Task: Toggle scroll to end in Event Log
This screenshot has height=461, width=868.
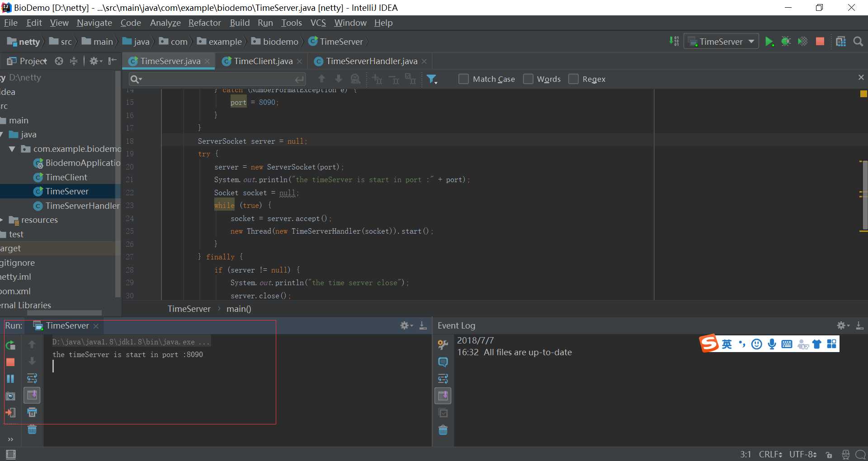Action: [443, 396]
